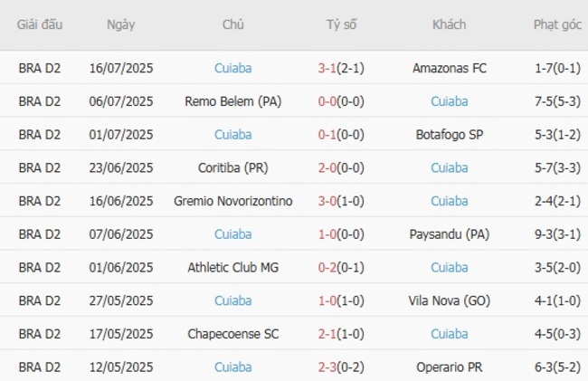Click the 'Giải đấu' column header

pyautogui.click(x=40, y=24)
